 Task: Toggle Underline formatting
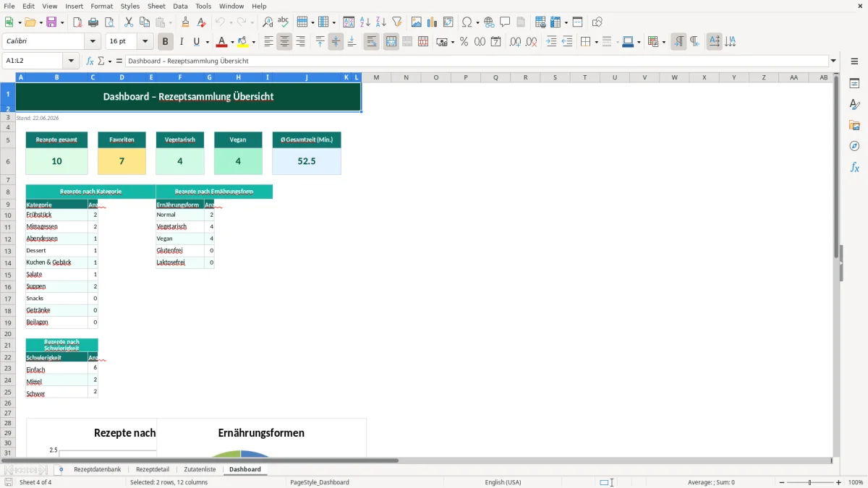click(197, 42)
